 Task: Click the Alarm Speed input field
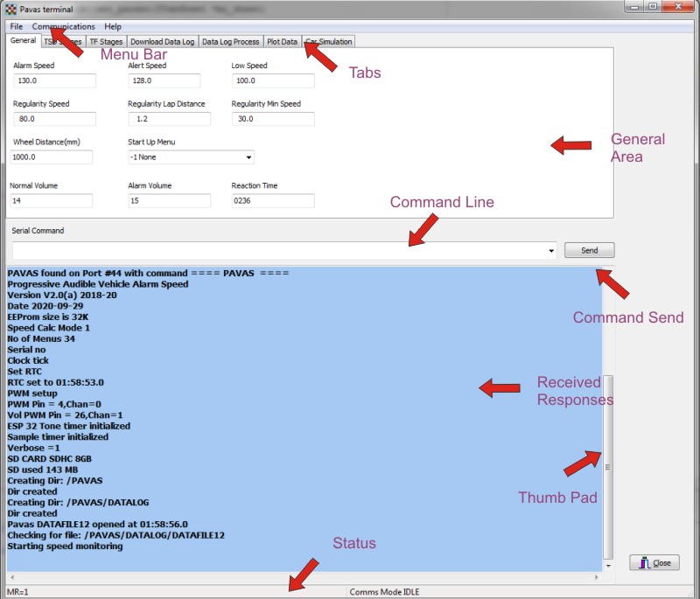[x=52, y=81]
